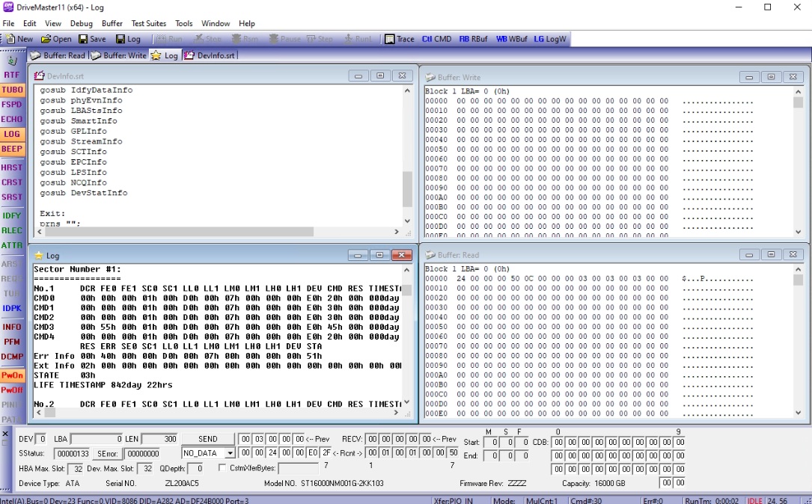812x504 pixels.
Task: Click the TUBO sidebar button
Action: (12, 90)
